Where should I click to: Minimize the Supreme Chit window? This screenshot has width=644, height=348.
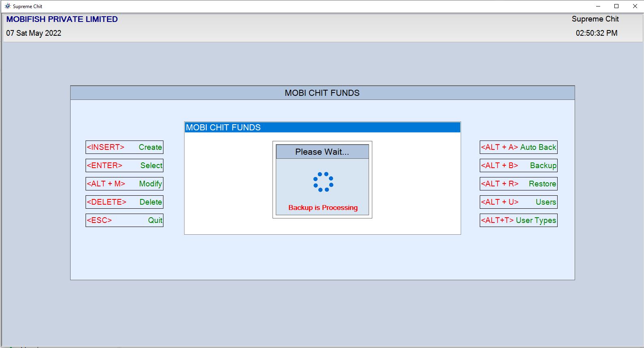(598, 6)
